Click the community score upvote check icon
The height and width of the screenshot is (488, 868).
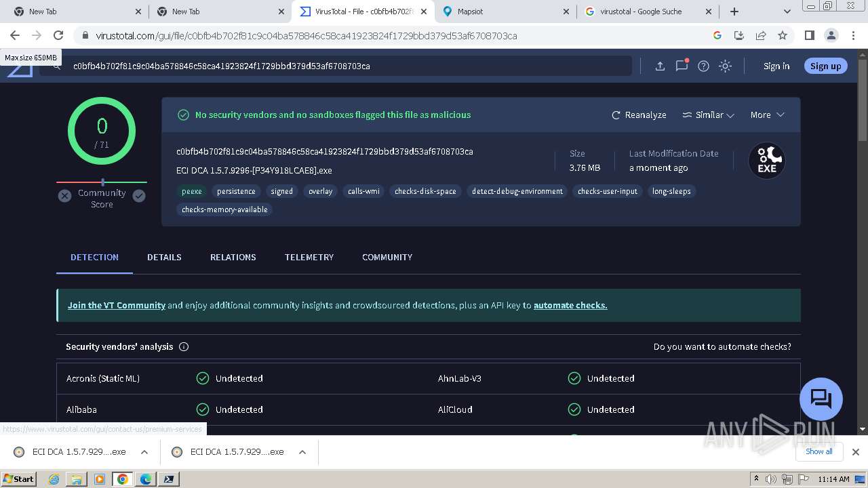(139, 196)
